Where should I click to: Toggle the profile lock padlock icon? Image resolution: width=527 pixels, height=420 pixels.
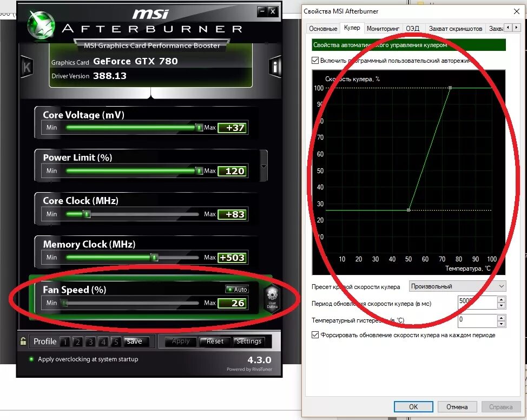pyautogui.click(x=23, y=342)
